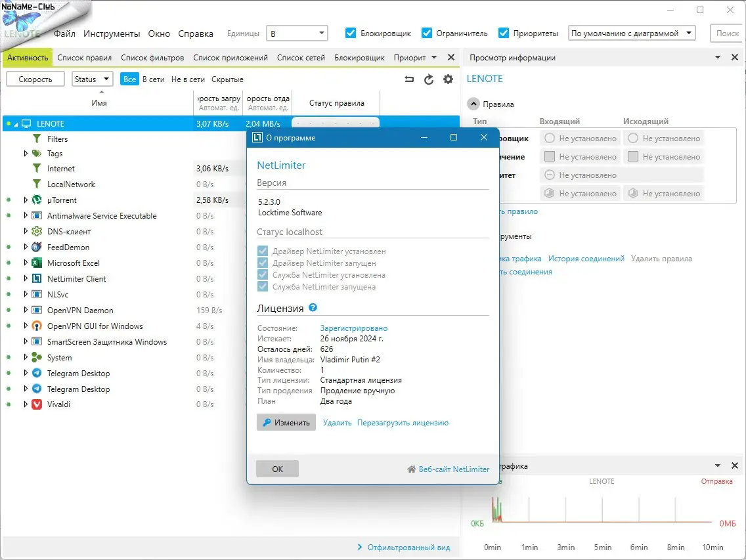Viewport: 746px width, 560px height.
Task: Expand the Tags tree node
Action: [26, 153]
